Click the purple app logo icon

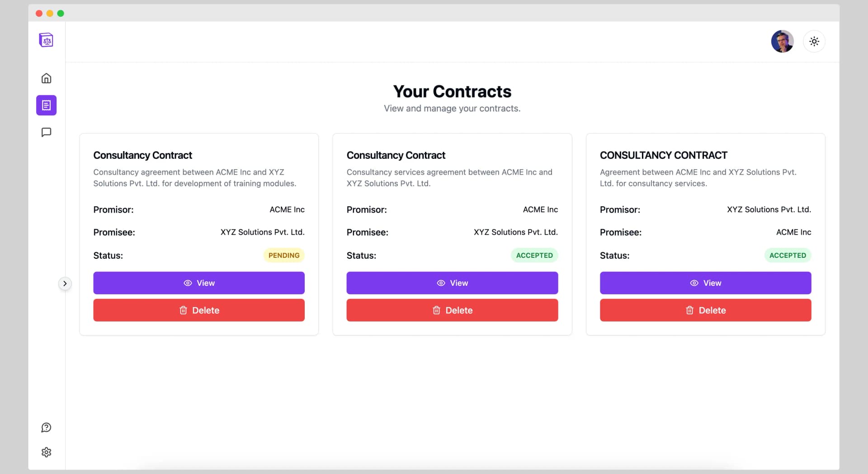click(x=46, y=40)
